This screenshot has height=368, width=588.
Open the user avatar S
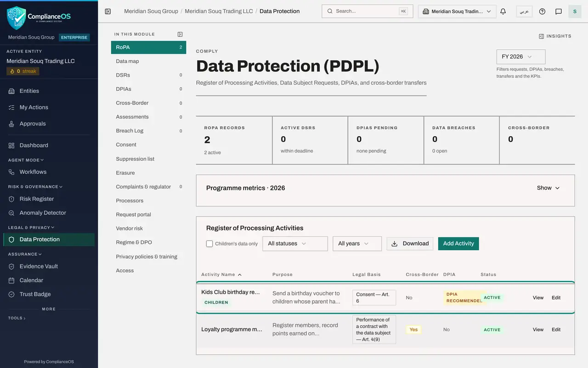575,11
